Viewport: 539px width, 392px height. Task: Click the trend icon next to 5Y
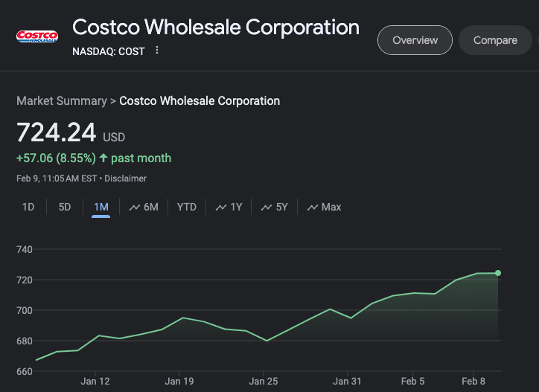(x=267, y=207)
